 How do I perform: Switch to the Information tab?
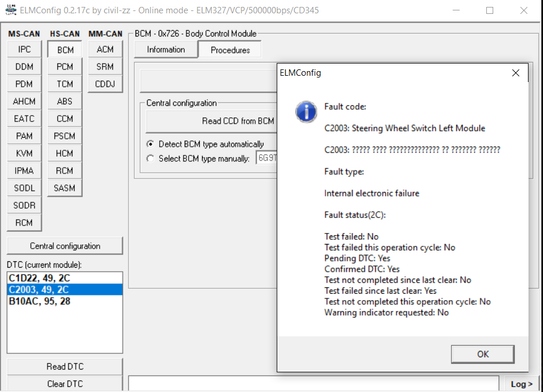coord(166,50)
